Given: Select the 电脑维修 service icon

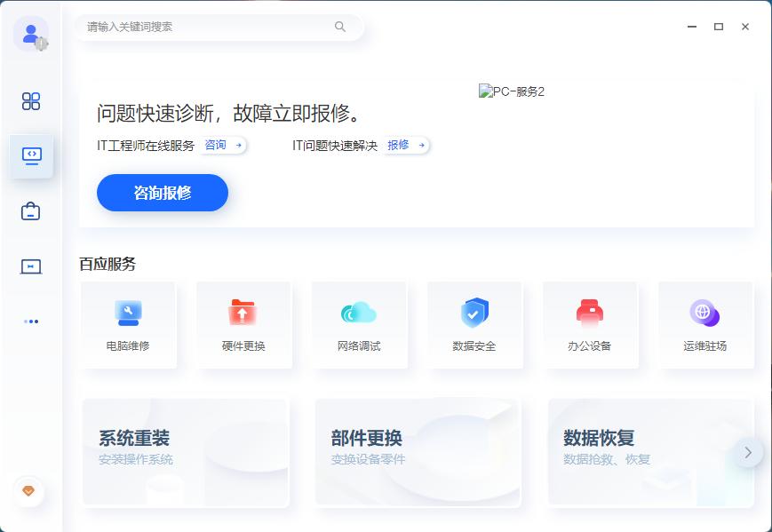Looking at the screenshot, I should [127, 313].
